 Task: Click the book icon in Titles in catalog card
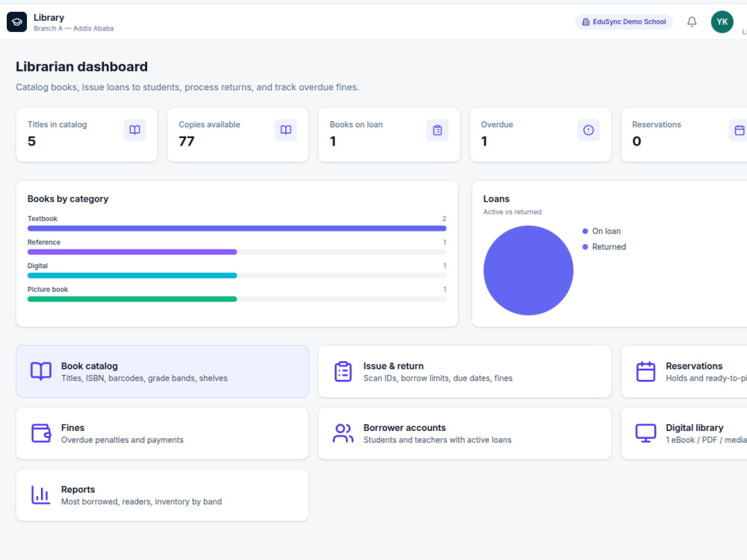coord(134,130)
